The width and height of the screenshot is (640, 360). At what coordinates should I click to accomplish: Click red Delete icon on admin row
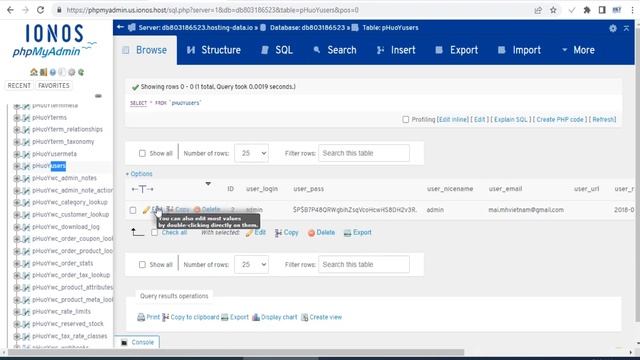click(x=197, y=210)
